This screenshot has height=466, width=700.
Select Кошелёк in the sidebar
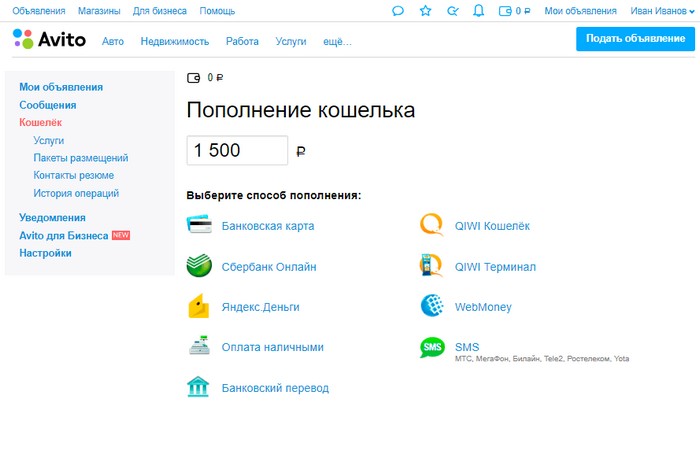[x=41, y=122]
